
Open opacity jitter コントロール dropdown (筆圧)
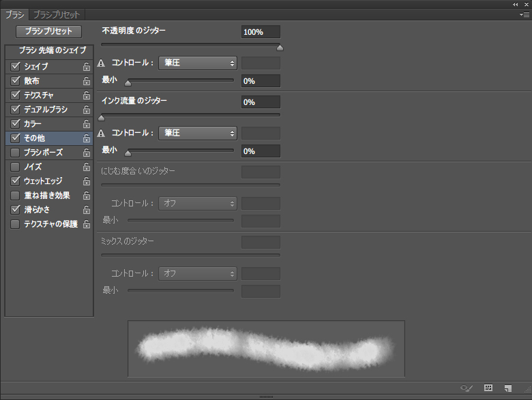click(198, 63)
